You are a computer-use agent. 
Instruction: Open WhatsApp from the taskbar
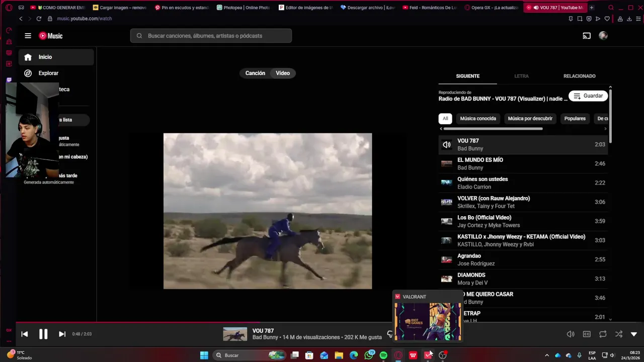click(369, 355)
